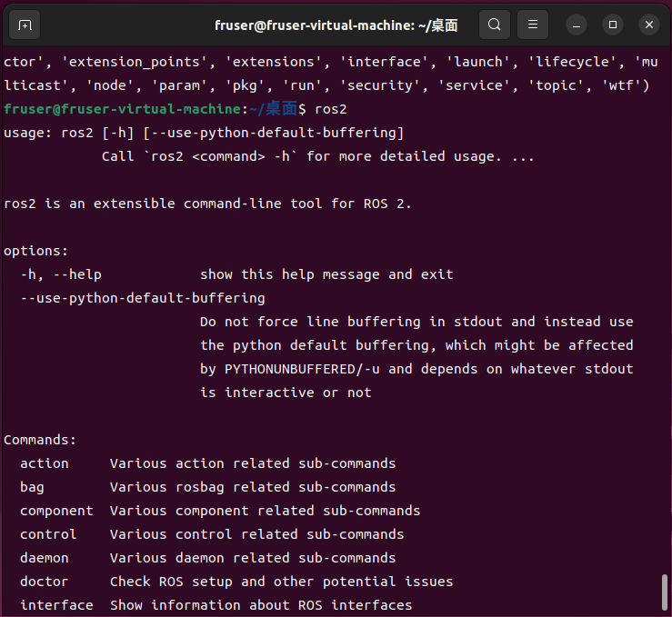Click 'Do not force line buffering' line
The height and width of the screenshot is (617, 672).
click(416, 322)
